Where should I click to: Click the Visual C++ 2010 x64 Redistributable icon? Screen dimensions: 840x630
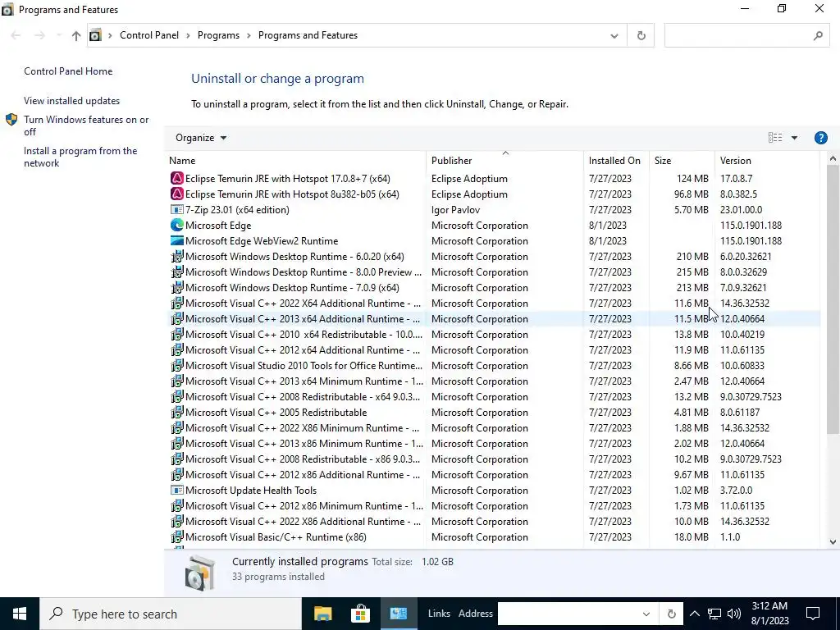pyautogui.click(x=177, y=334)
